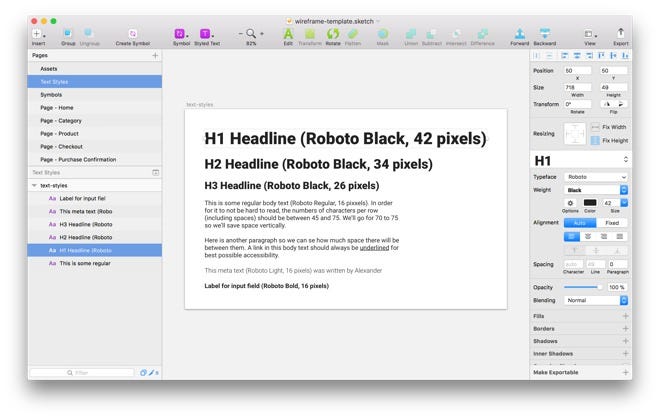
Task: Toggle Fix Height resizing option
Action: 595,140
